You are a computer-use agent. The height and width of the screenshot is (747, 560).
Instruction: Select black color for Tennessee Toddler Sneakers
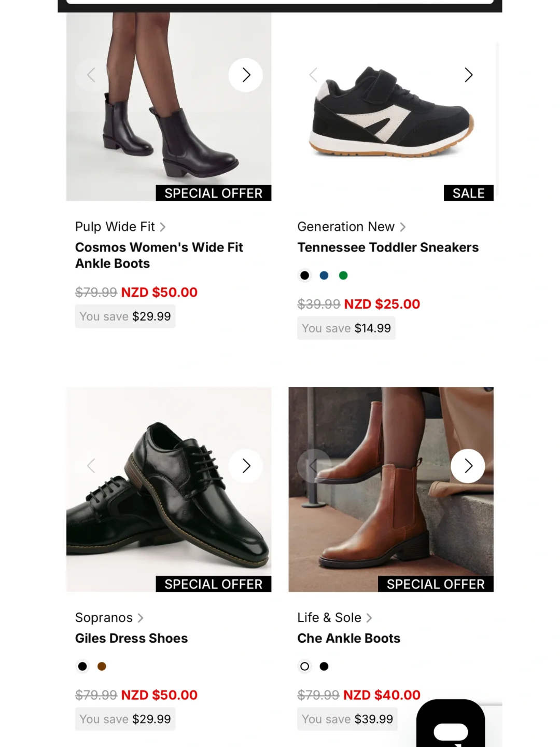point(305,275)
